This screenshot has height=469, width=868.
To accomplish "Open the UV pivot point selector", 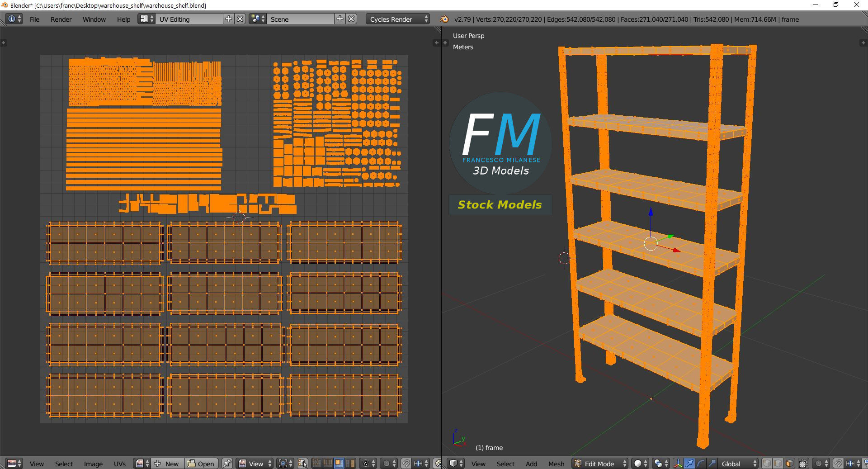I will [286, 464].
